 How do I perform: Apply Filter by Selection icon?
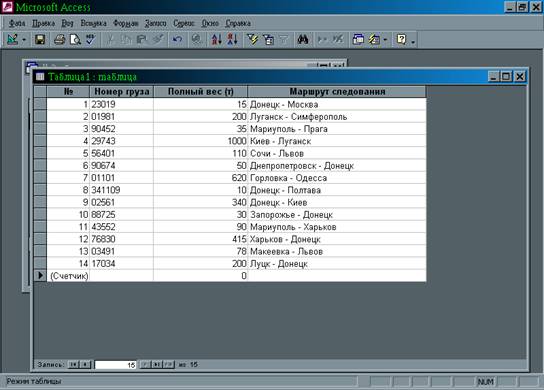click(253, 40)
